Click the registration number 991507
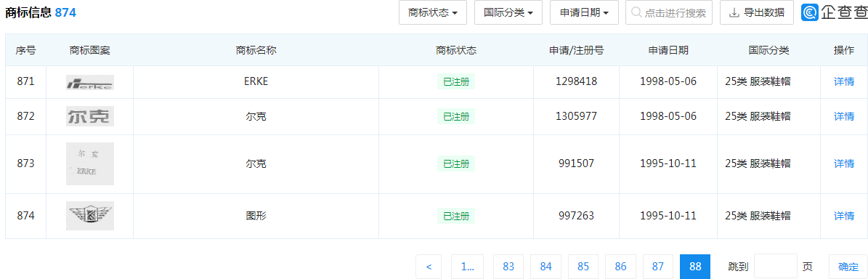The height and width of the screenshot is (279, 868). pos(576,164)
